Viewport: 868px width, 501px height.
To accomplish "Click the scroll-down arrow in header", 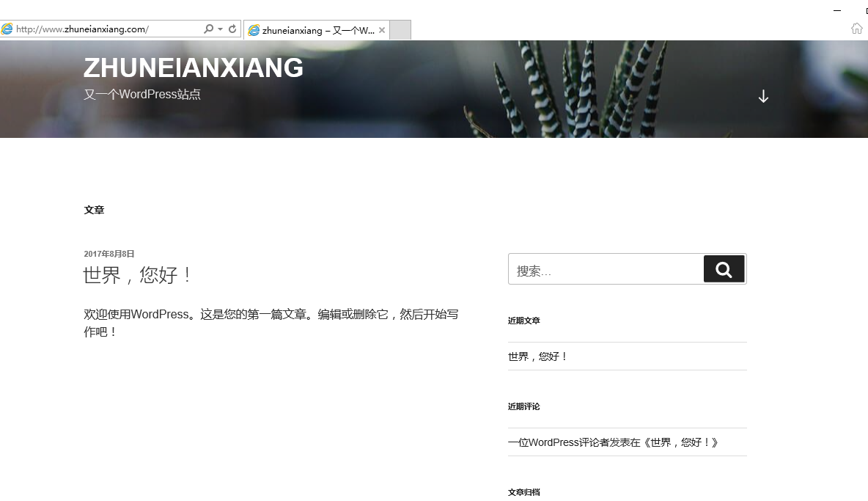I will point(763,96).
